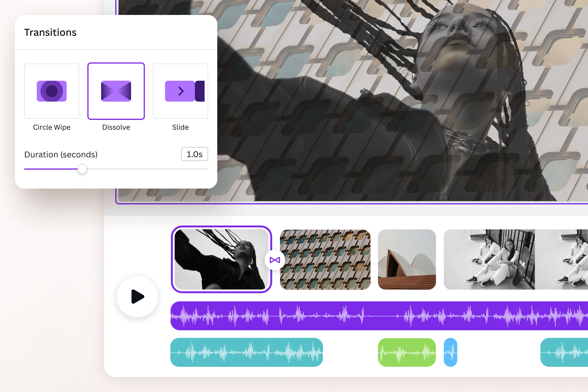
Task: Select the green audio clip in the timeline
Action: tap(407, 352)
